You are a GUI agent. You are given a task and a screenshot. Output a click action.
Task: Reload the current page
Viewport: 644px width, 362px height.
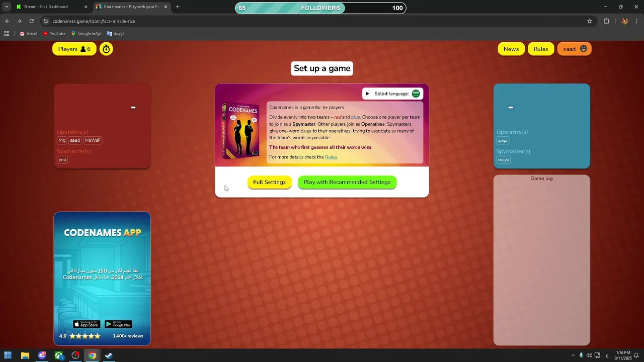point(31,21)
